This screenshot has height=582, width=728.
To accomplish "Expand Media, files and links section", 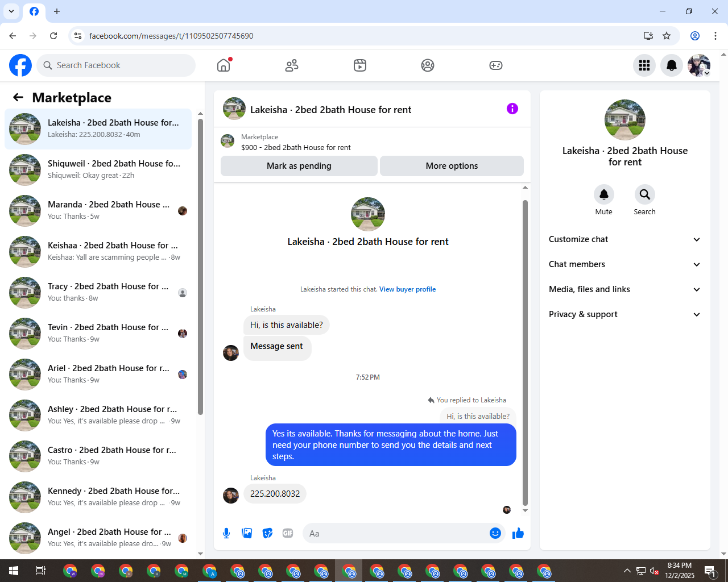I will coord(624,289).
